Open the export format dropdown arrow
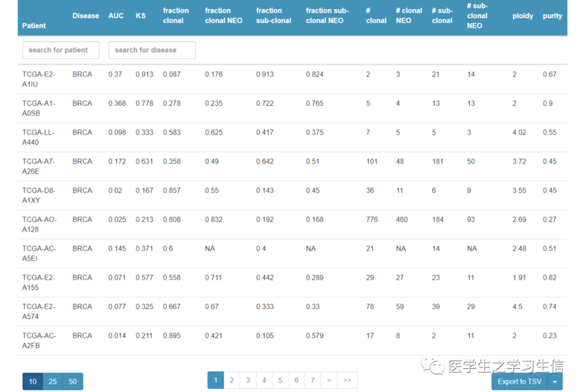Viewport: 583px width, 392px height. 555,382
